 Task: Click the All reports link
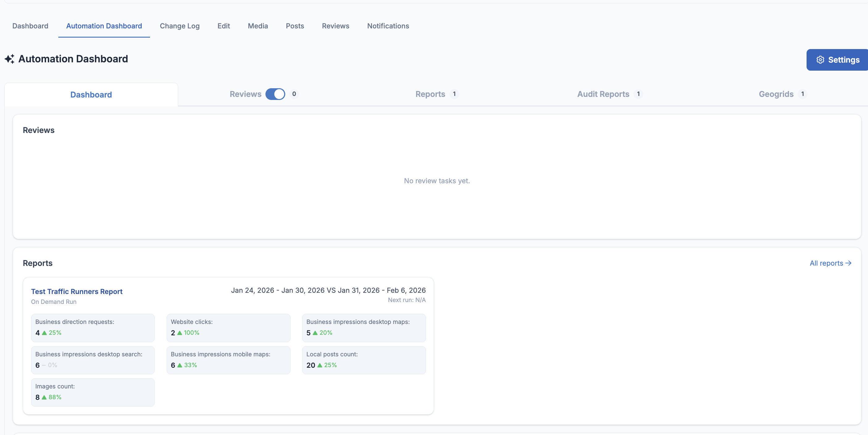click(x=826, y=263)
